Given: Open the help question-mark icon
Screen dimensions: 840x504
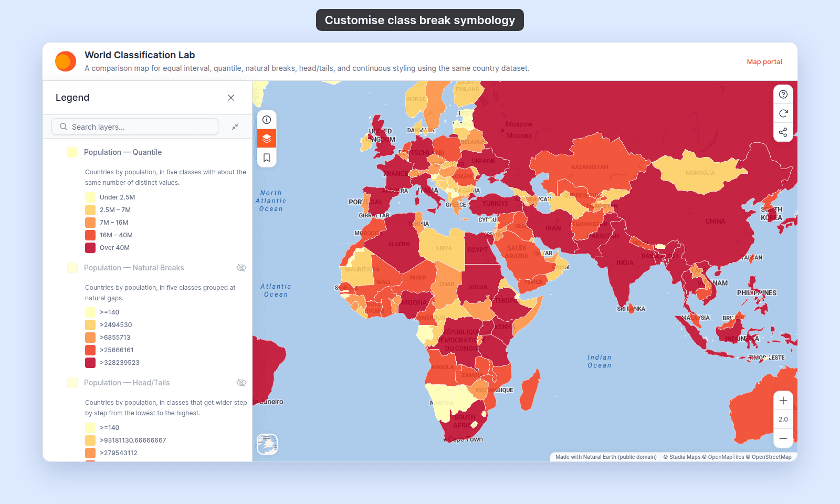Looking at the screenshot, I should 783,94.
